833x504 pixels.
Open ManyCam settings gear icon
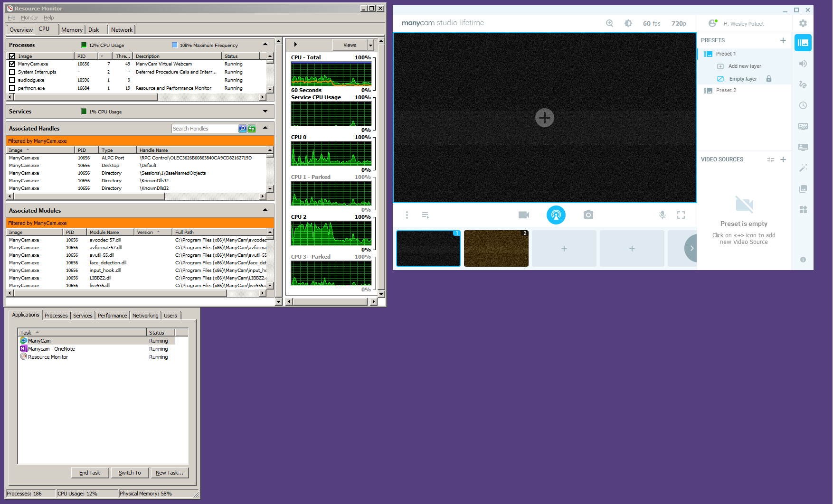coord(803,23)
